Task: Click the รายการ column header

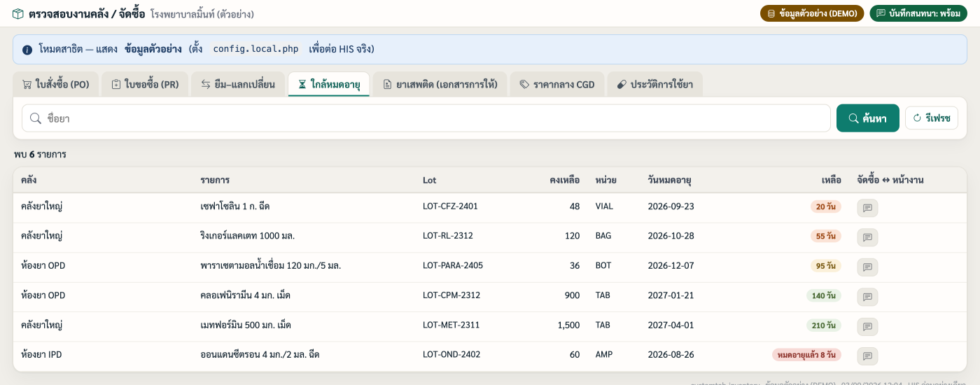Action: (215, 181)
